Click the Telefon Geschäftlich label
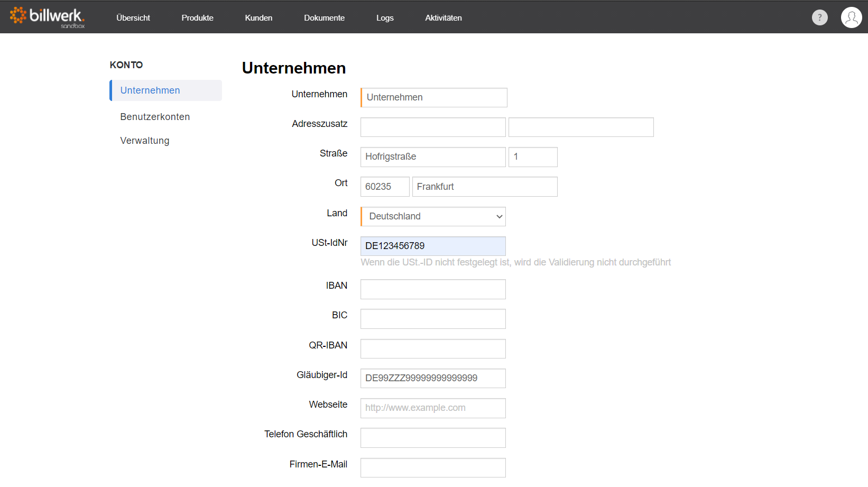868x487 pixels. (306, 434)
